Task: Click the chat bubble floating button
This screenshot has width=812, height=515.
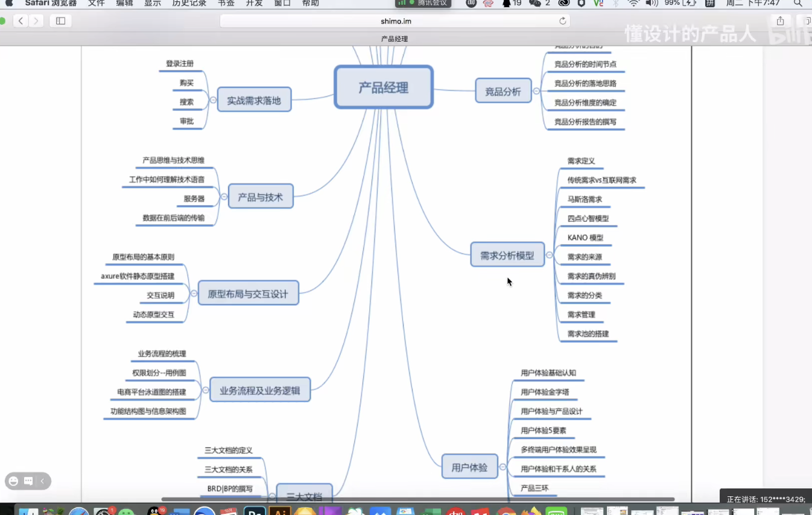Action: (28, 481)
